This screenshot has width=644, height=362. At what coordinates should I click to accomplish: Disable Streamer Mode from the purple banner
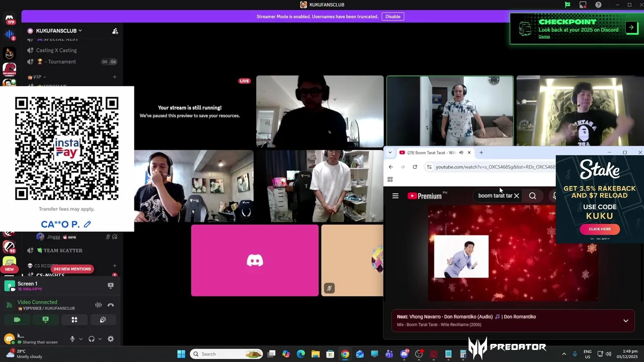pos(392,17)
